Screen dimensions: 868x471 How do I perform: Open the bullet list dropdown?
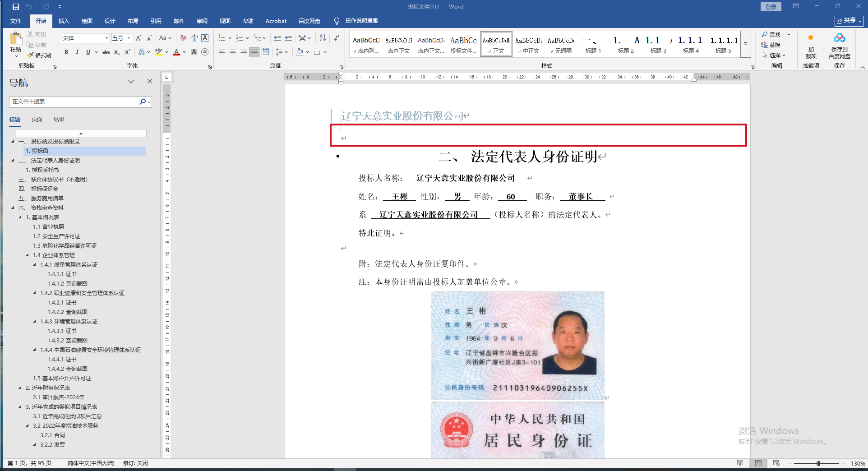click(x=230, y=38)
